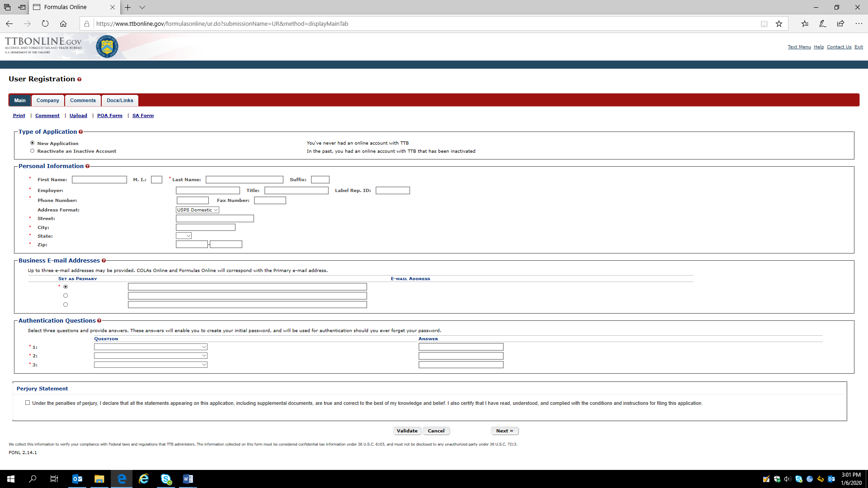Open the Address Format dropdown
Viewport: 868px width, 488px height.
198,210
